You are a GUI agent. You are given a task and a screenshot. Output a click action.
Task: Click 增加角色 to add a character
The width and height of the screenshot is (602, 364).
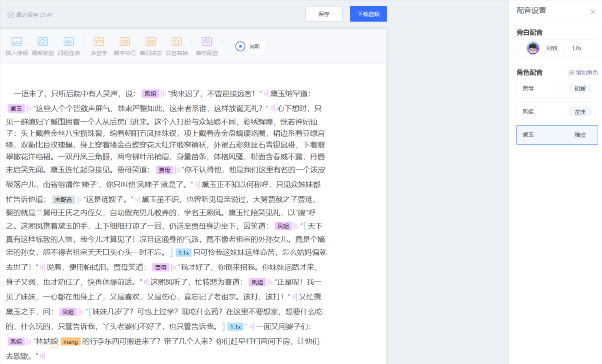583,73
